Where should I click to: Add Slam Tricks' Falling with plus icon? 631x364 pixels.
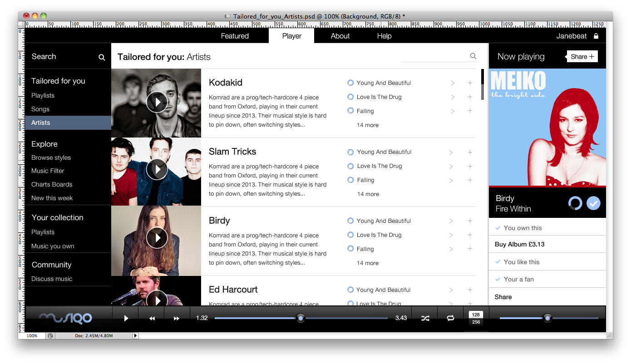470,180
